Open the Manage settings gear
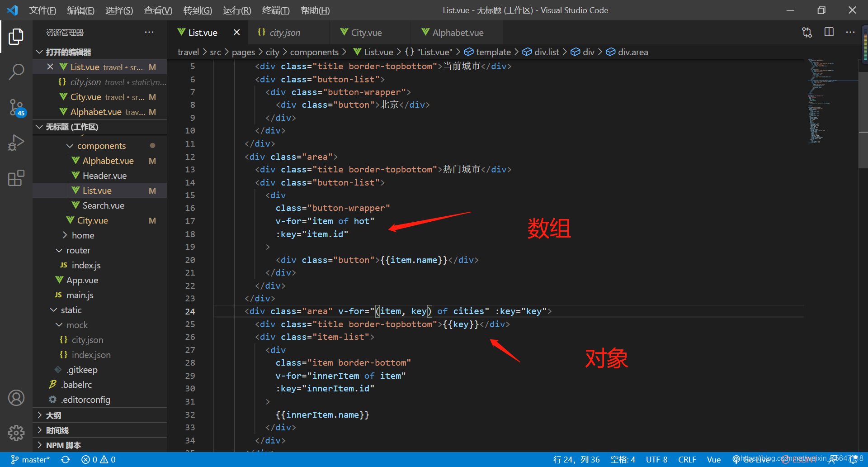868x467 pixels. tap(16, 433)
